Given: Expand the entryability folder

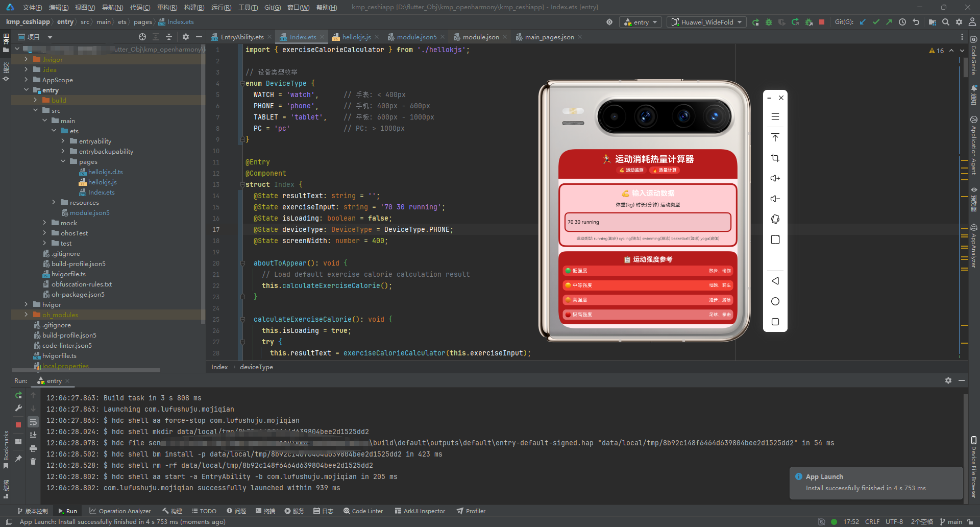Looking at the screenshot, I should (63, 141).
